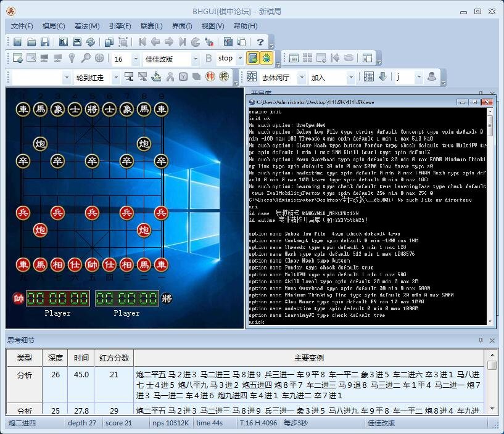Expand the stop mode dropdown

coord(240,59)
